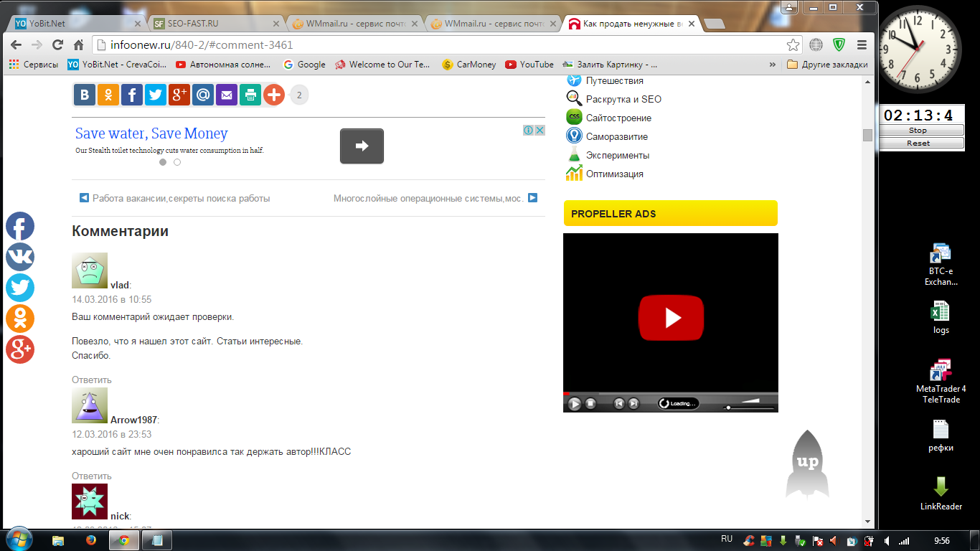
Task: Click the rocket 'up' button
Action: click(x=807, y=463)
